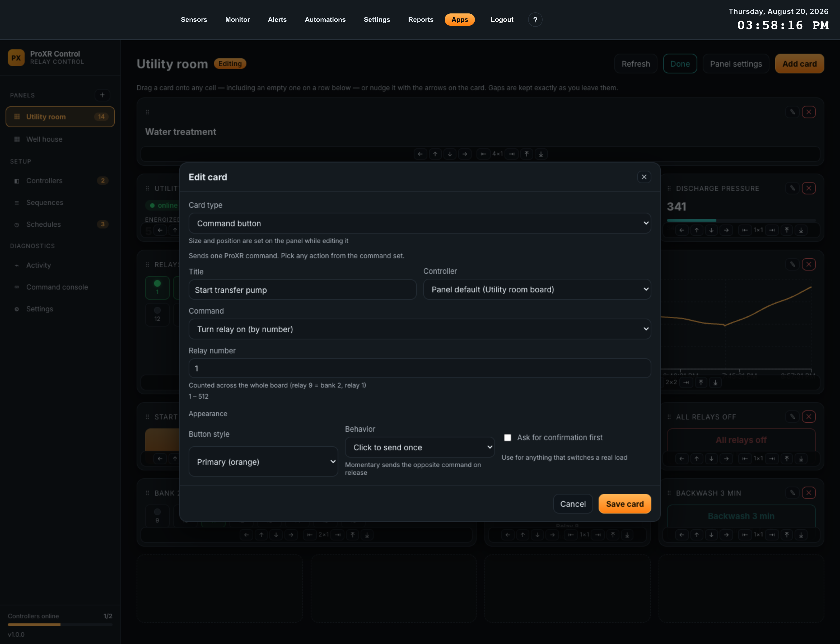
Task: Open the Sensors nav item
Action: click(x=194, y=20)
